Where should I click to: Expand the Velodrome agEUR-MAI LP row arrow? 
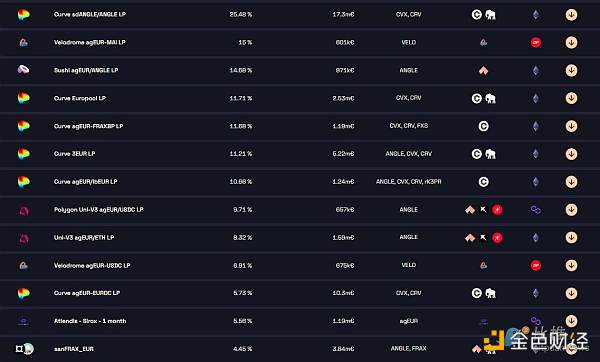pyautogui.click(x=571, y=42)
